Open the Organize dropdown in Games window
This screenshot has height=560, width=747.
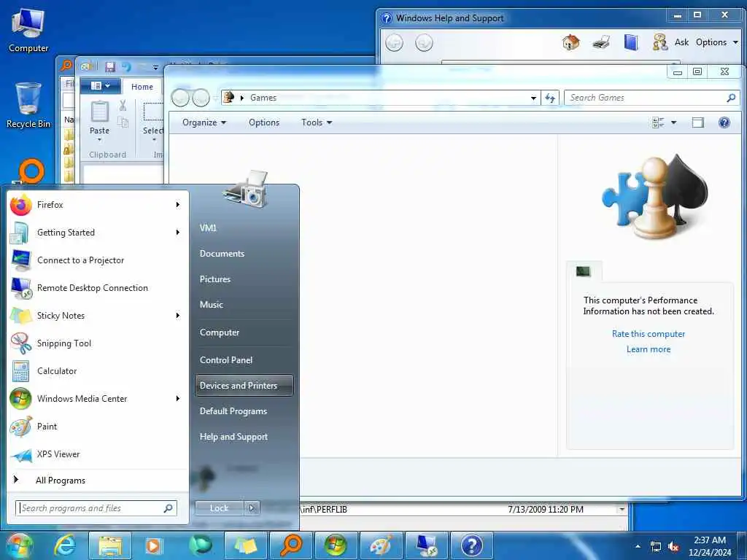[204, 122]
